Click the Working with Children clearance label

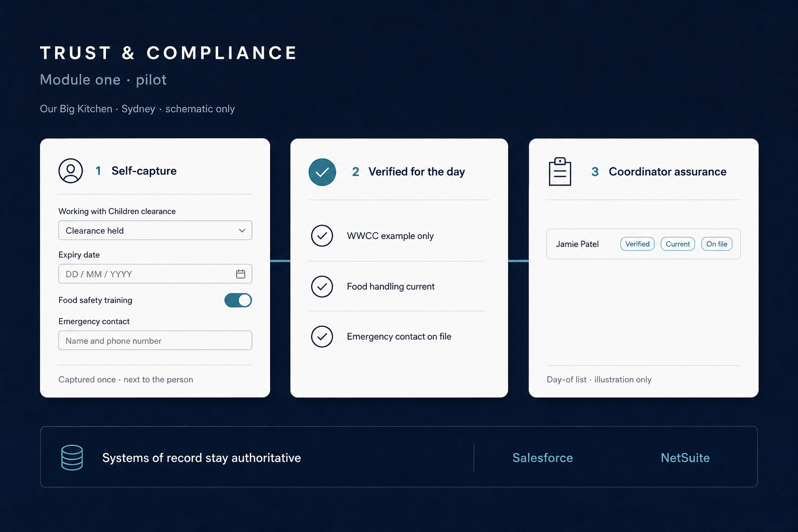[117, 211]
